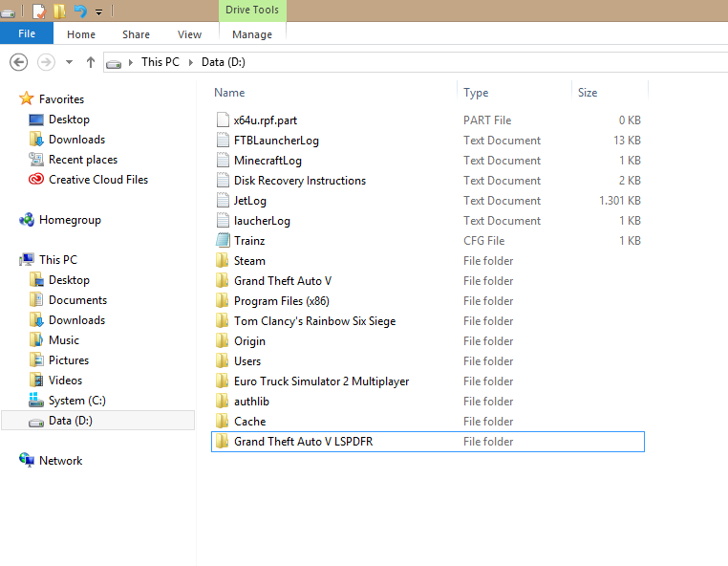The width and height of the screenshot is (728, 566).
Task: Open Recent places in Favorites
Action: tap(83, 160)
